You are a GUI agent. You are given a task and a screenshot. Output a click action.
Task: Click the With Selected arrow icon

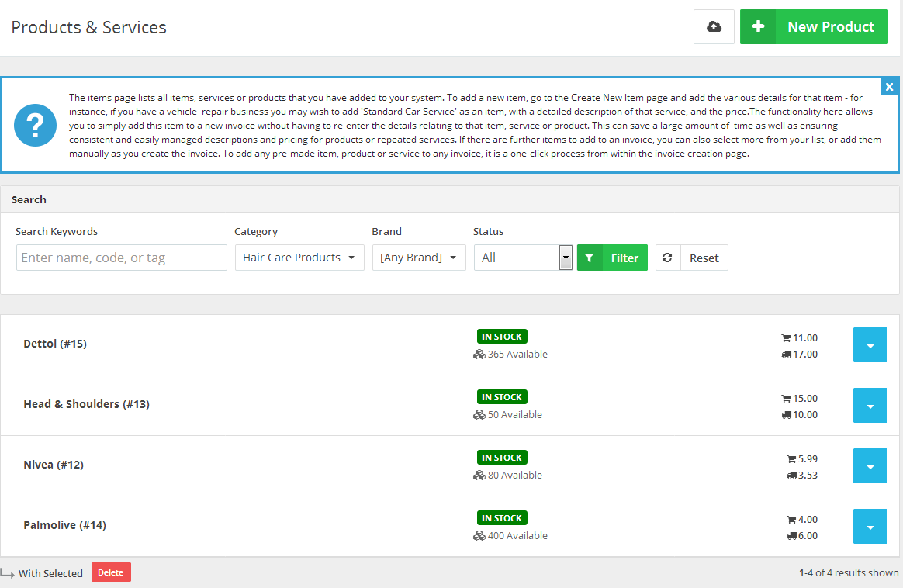(8, 573)
